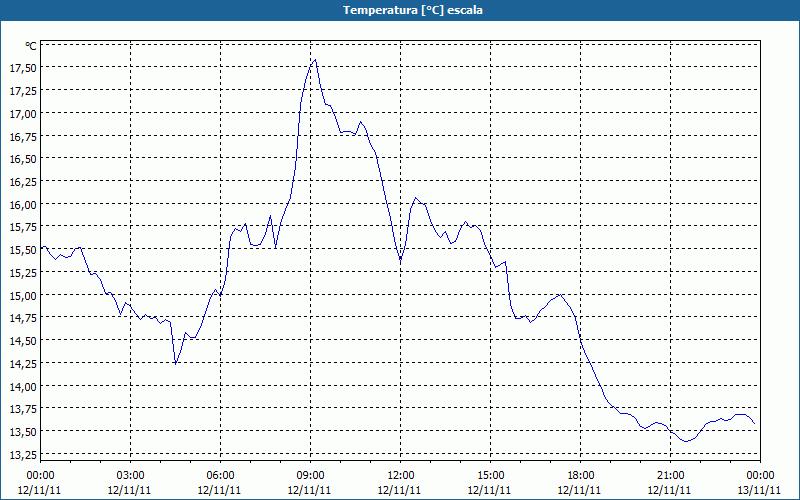Viewport: 800px width, 500px height.
Task: Click the 15:00 time label
Action: pos(490,476)
